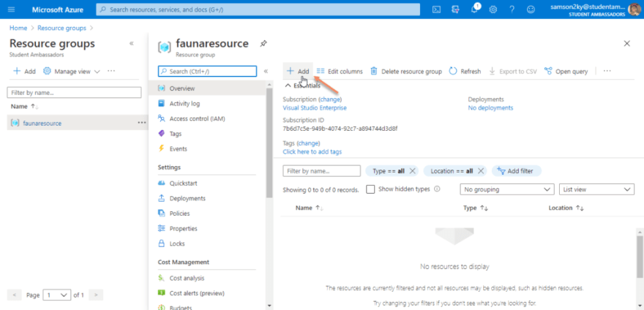Collapse the Resource groups list pane
Image resolution: width=644 pixels, height=310 pixels.
[x=132, y=44]
